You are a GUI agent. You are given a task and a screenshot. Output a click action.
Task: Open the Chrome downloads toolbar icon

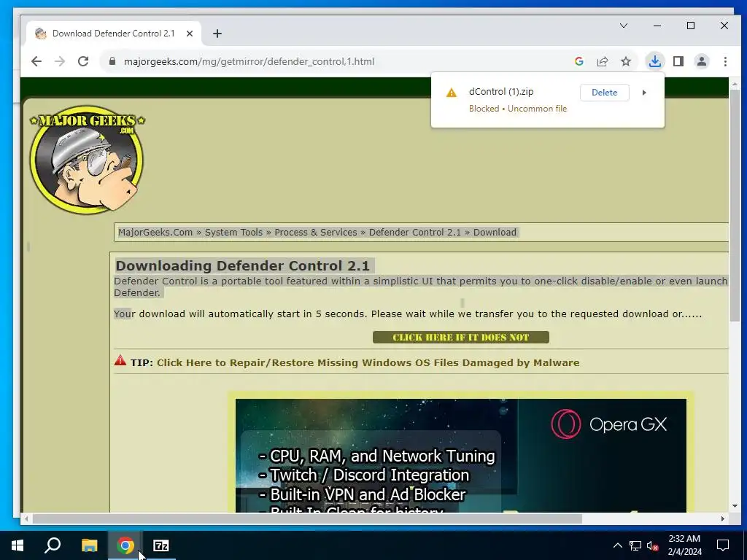tap(654, 61)
